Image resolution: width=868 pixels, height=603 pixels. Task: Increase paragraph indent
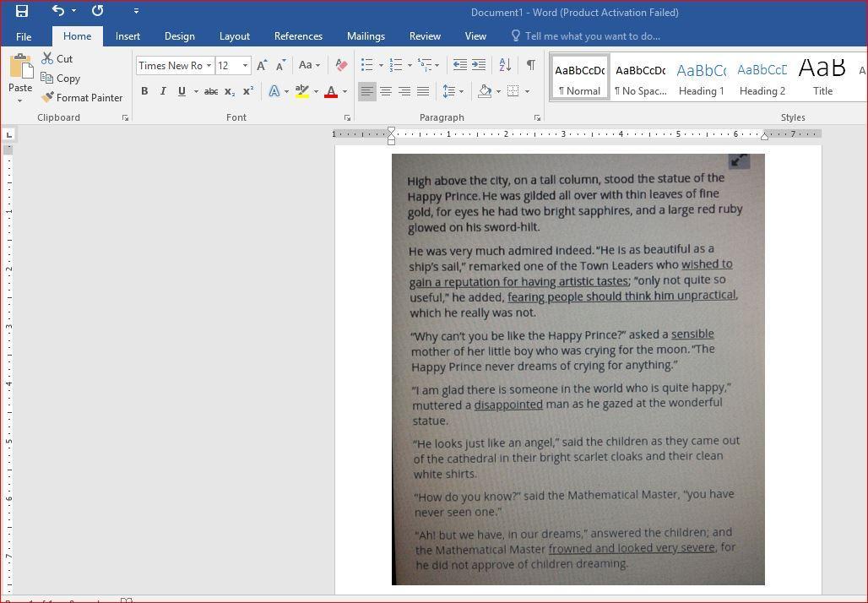(x=479, y=65)
